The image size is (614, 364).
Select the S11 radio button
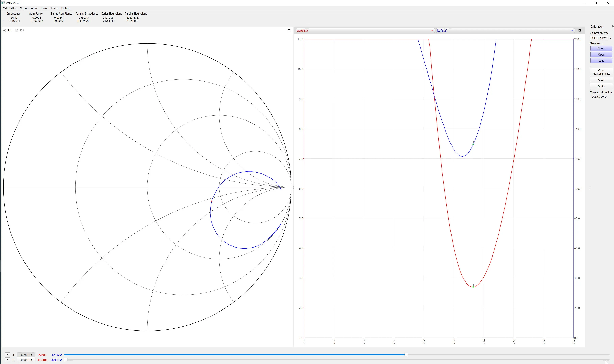(4, 30)
